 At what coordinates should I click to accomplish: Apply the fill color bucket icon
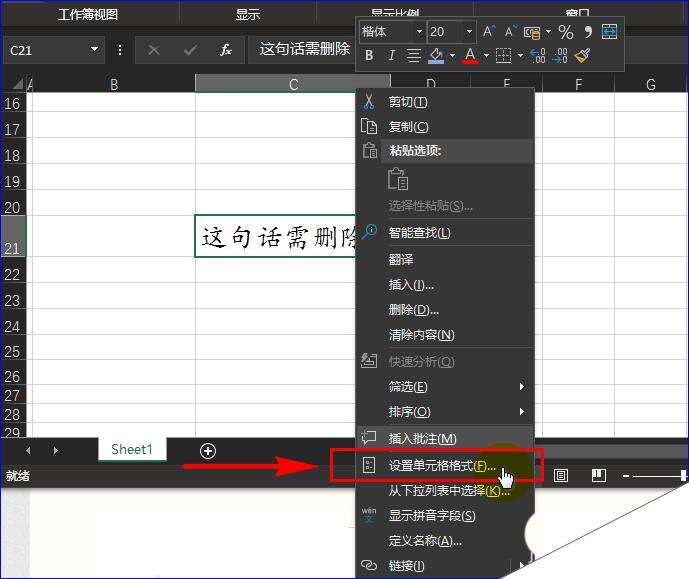(436, 55)
